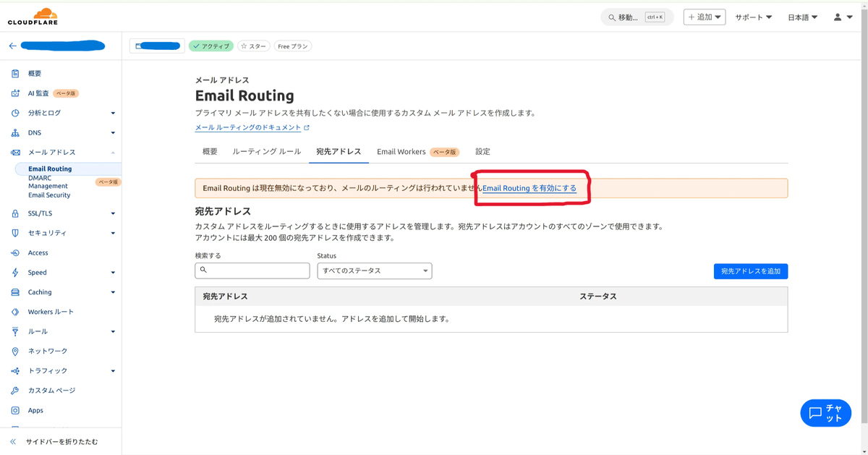Select Email Routing in sidebar submenu
The height and width of the screenshot is (455, 868).
coord(50,169)
